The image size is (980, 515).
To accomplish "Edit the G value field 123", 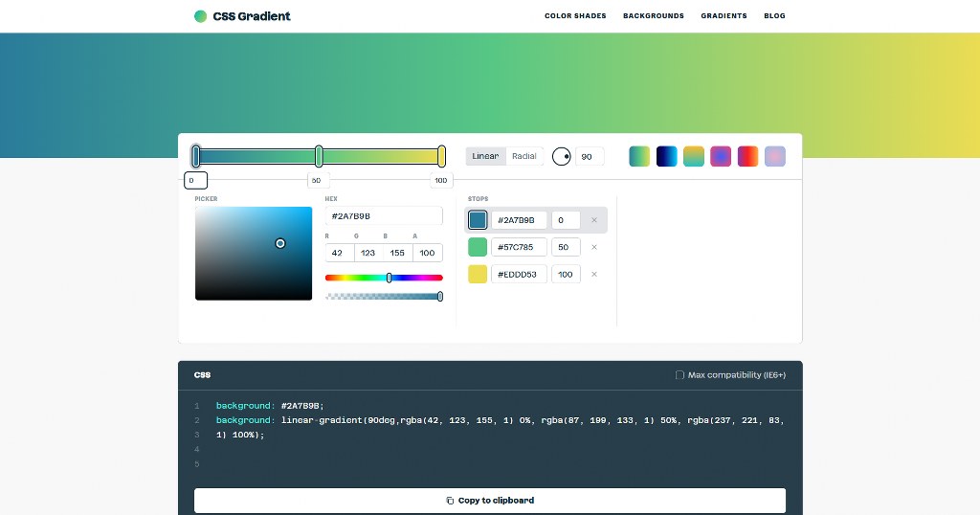I will [368, 253].
